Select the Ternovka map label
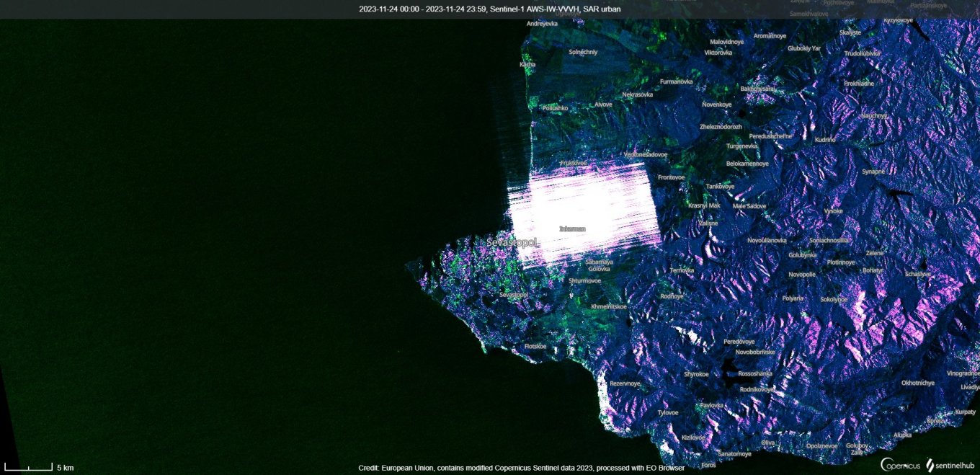The image size is (980, 475). click(x=682, y=270)
